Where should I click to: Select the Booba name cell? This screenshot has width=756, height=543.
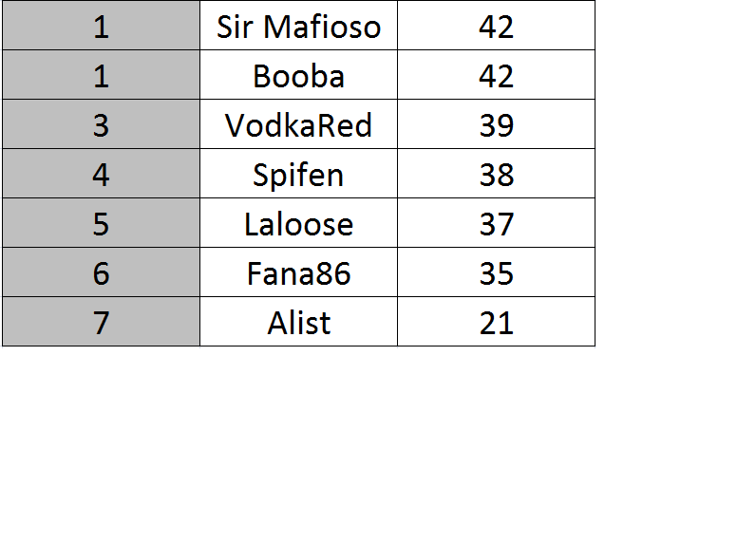click(298, 75)
